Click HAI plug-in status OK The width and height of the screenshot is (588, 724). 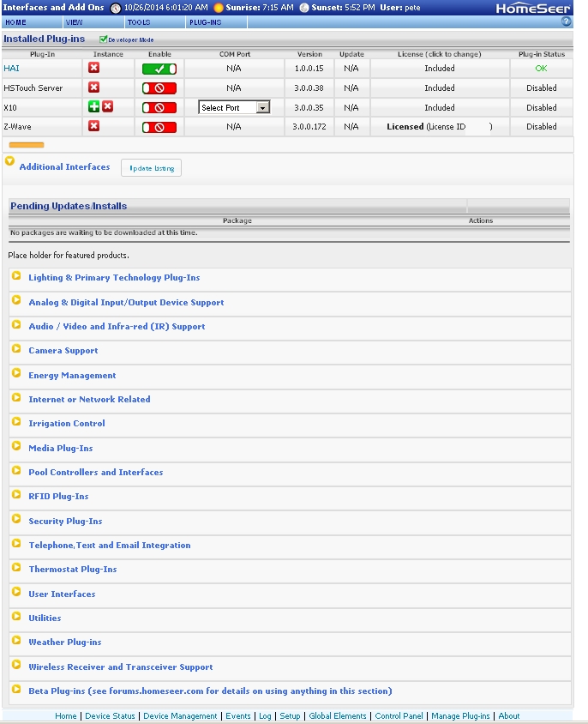541,69
